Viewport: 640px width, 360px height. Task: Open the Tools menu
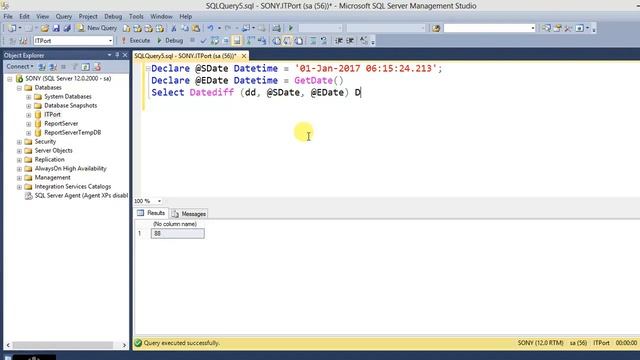tap(136, 16)
